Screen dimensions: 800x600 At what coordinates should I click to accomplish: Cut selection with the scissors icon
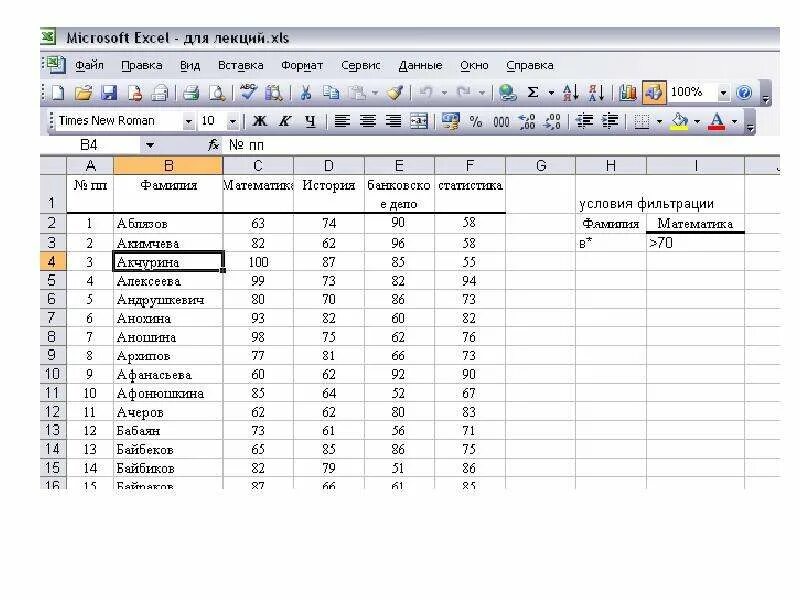[x=305, y=93]
